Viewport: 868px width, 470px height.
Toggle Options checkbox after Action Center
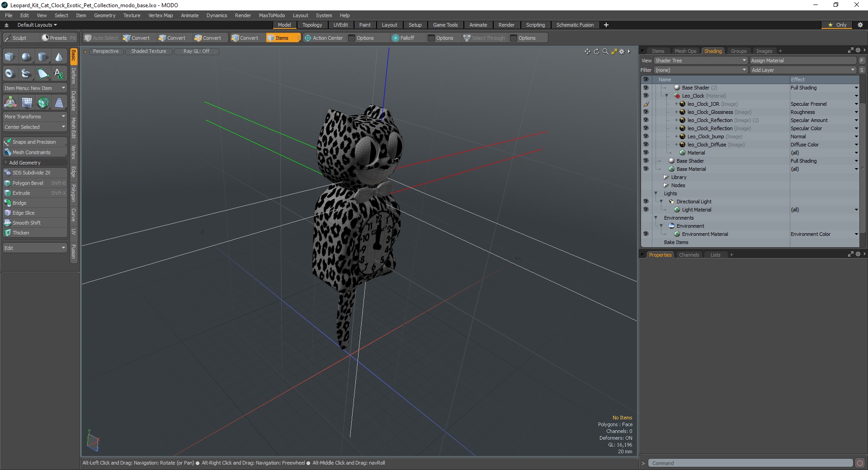352,38
